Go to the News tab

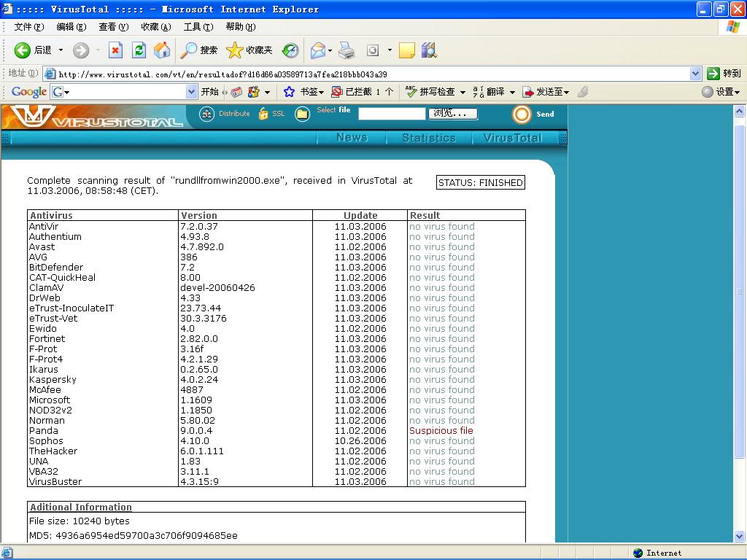point(352,138)
